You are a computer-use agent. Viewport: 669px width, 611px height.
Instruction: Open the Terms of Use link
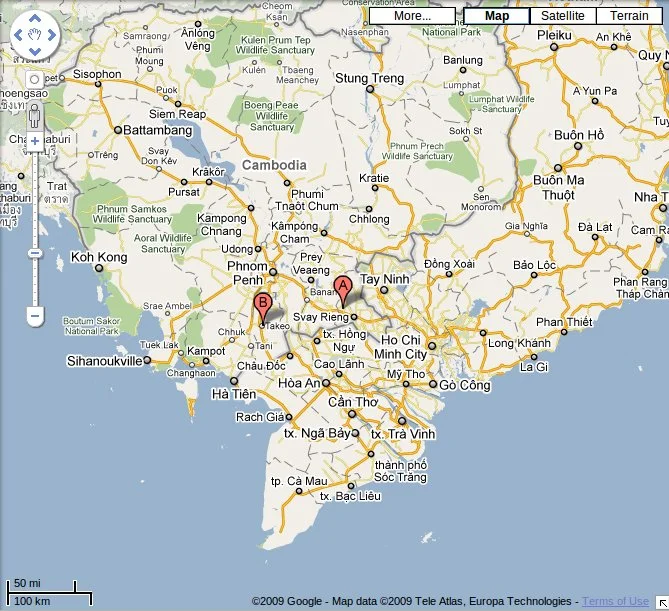point(615,601)
